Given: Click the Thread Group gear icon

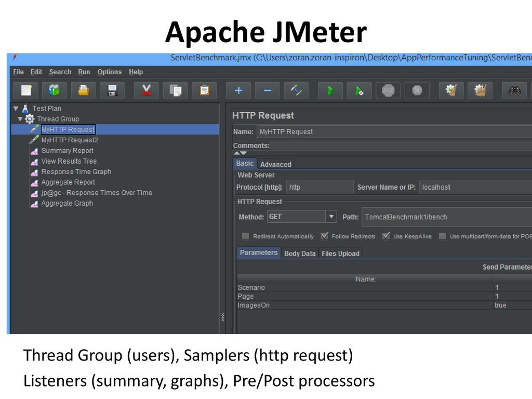Looking at the screenshot, I should pyautogui.click(x=30, y=119).
